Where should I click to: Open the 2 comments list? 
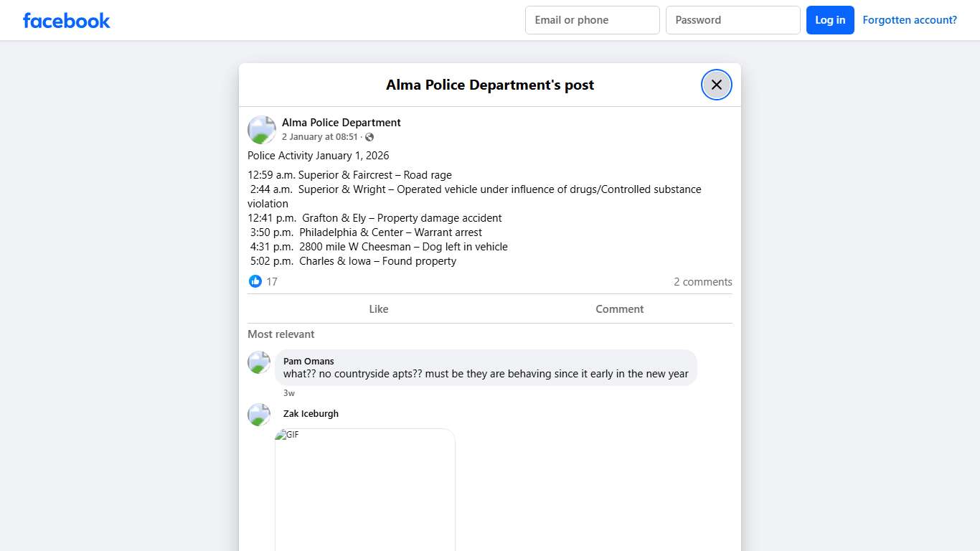tap(702, 281)
